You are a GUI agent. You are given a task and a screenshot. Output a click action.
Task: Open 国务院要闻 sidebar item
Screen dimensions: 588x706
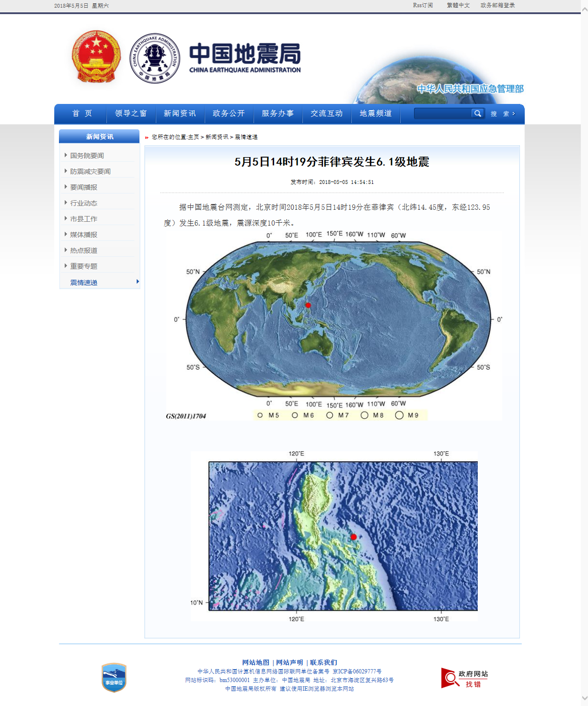click(87, 156)
